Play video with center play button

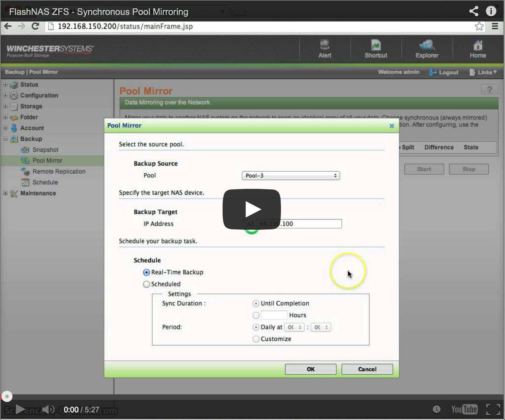click(x=252, y=209)
